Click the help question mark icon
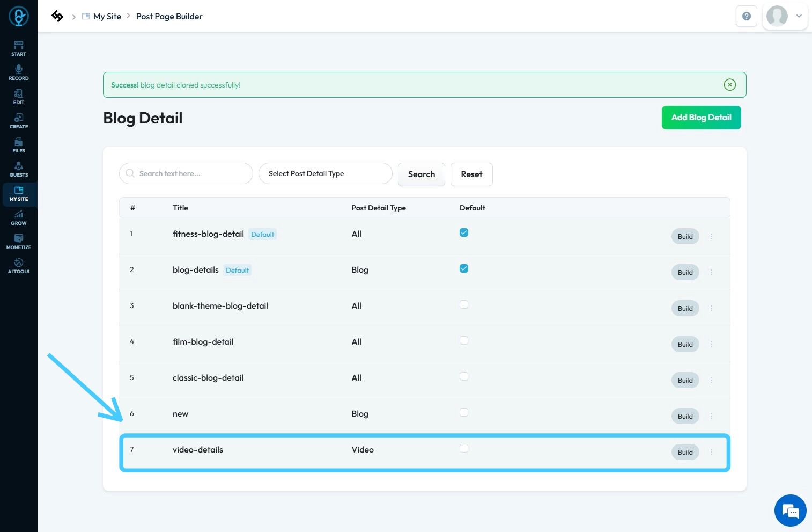 [746, 16]
